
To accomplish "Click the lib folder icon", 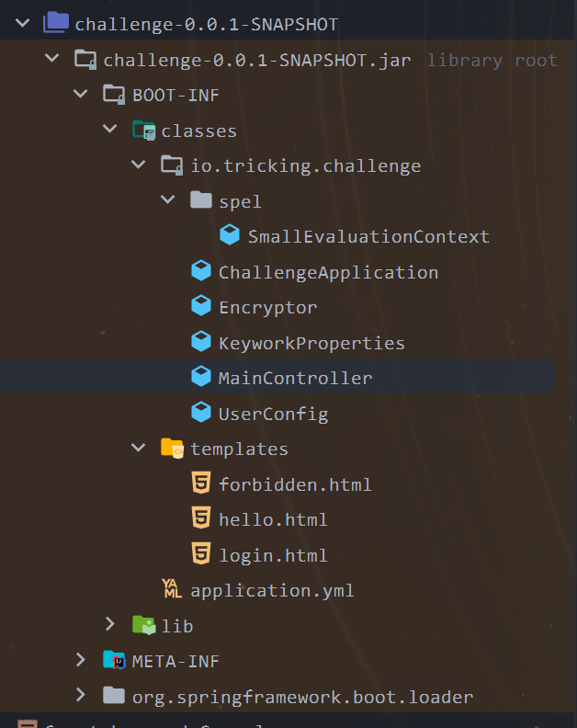I will [143, 625].
